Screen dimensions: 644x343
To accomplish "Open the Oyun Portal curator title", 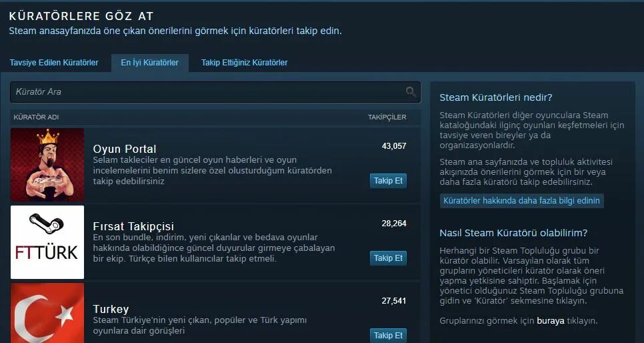I will 125,148.
